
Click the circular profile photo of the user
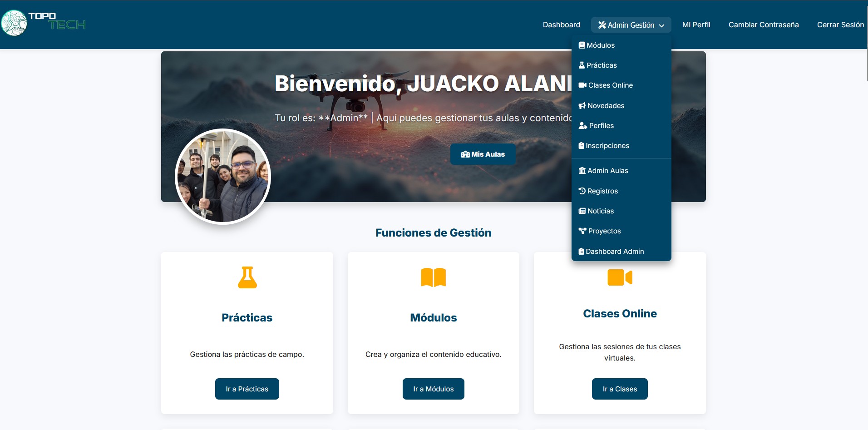click(222, 177)
